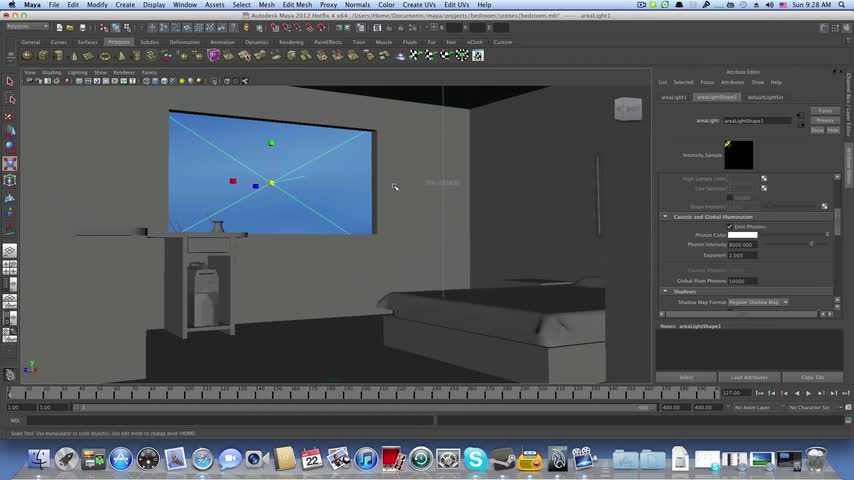854x480 pixels.
Task: Open the Attribute Editor side tab
Action: click(849, 165)
